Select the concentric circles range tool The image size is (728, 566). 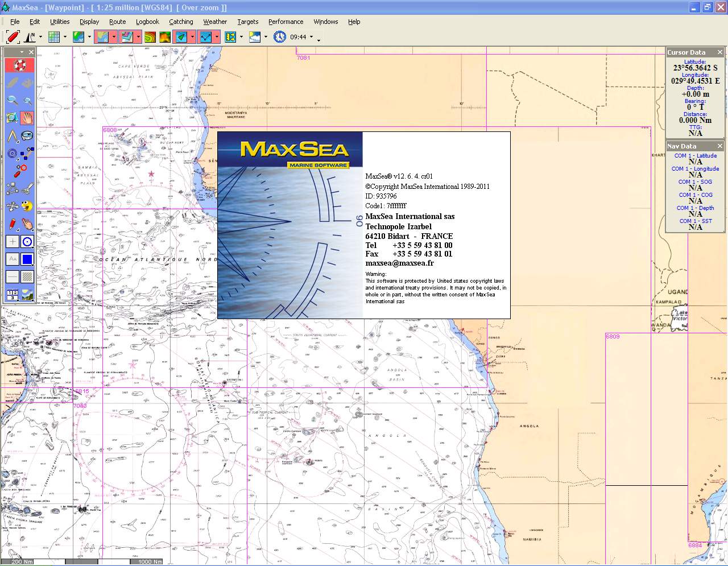coord(12,153)
